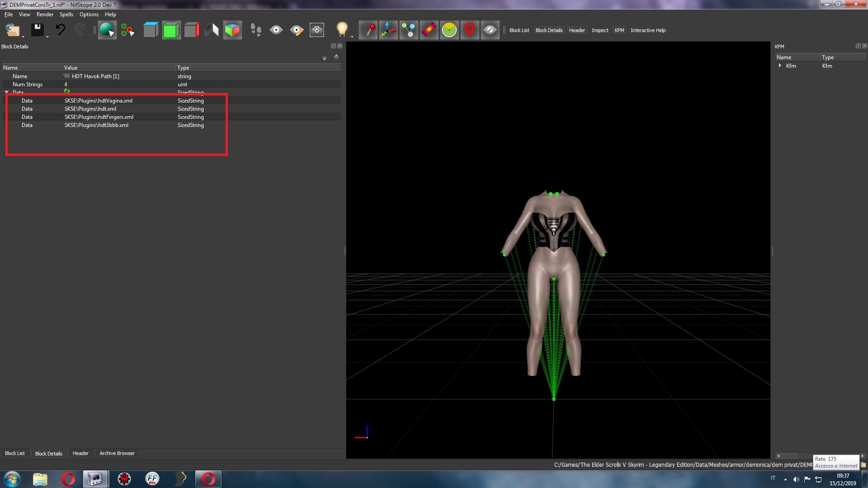Click the Undo arrow icon

pyautogui.click(x=60, y=30)
